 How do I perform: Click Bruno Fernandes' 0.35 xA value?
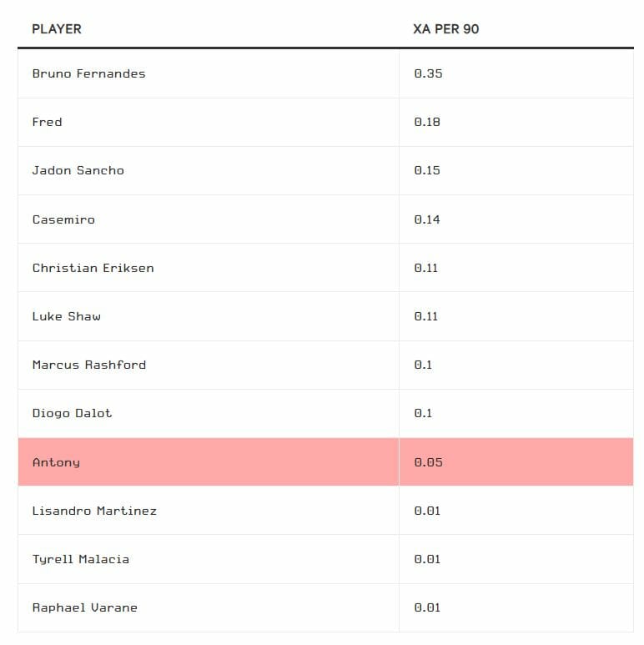[x=428, y=73]
